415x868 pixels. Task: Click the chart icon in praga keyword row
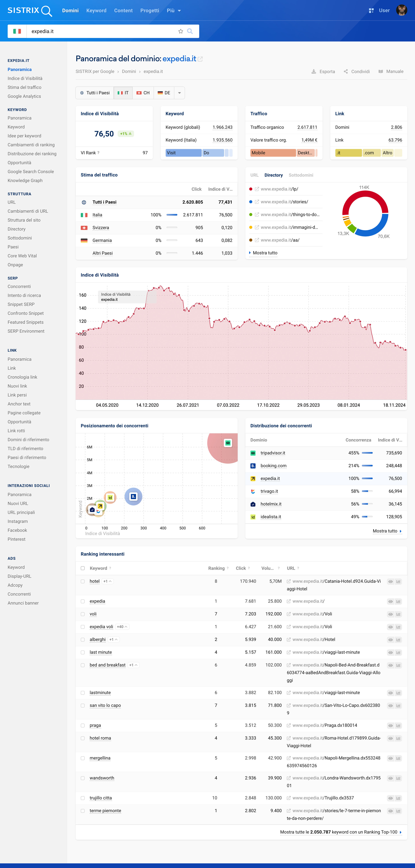399,726
